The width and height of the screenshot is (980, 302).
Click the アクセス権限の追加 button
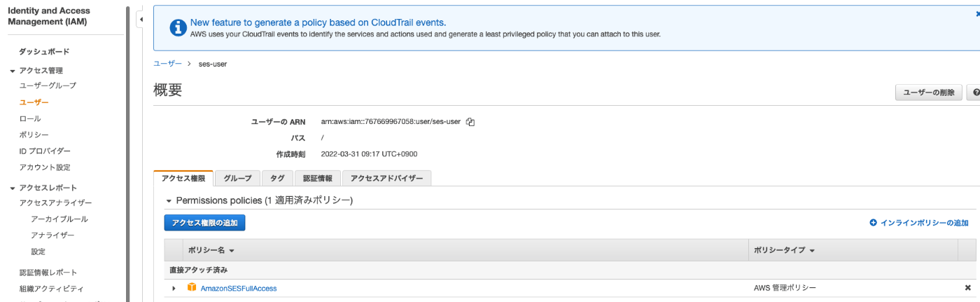pos(204,223)
